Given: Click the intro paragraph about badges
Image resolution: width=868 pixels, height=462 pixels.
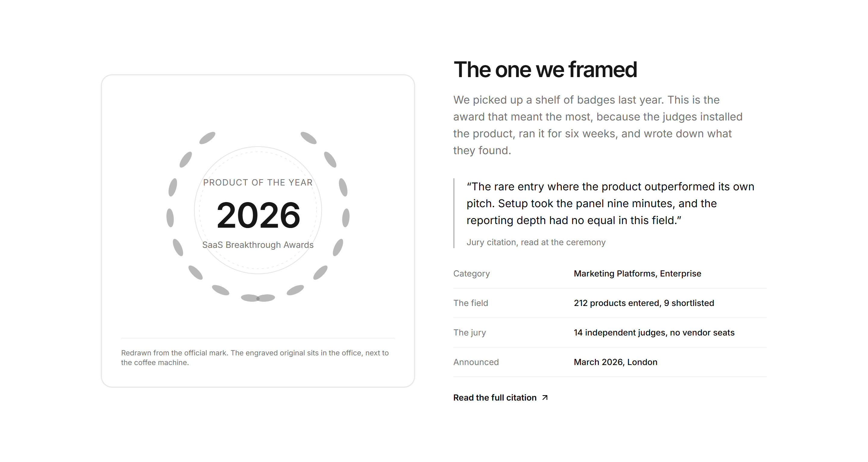Looking at the screenshot, I should tap(598, 125).
